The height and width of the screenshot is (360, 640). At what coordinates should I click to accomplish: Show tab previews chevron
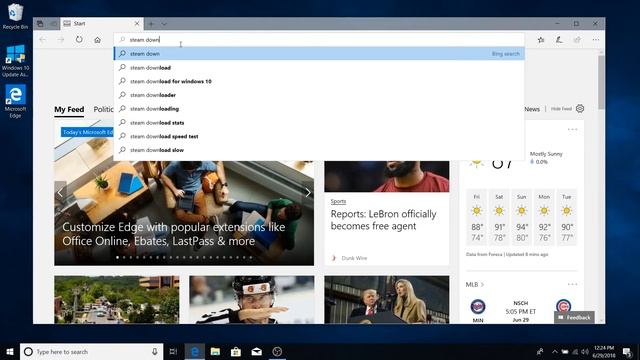pyautogui.click(x=164, y=24)
